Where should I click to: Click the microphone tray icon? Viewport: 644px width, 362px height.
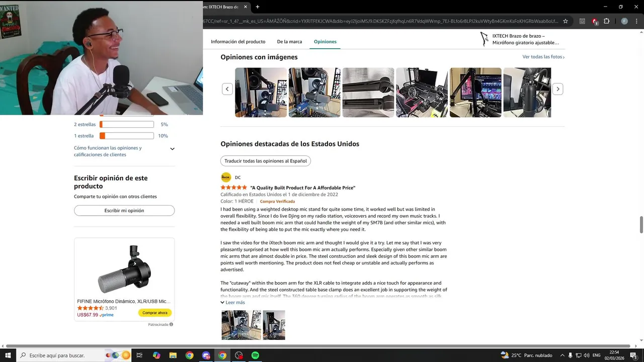tap(570, 355)
